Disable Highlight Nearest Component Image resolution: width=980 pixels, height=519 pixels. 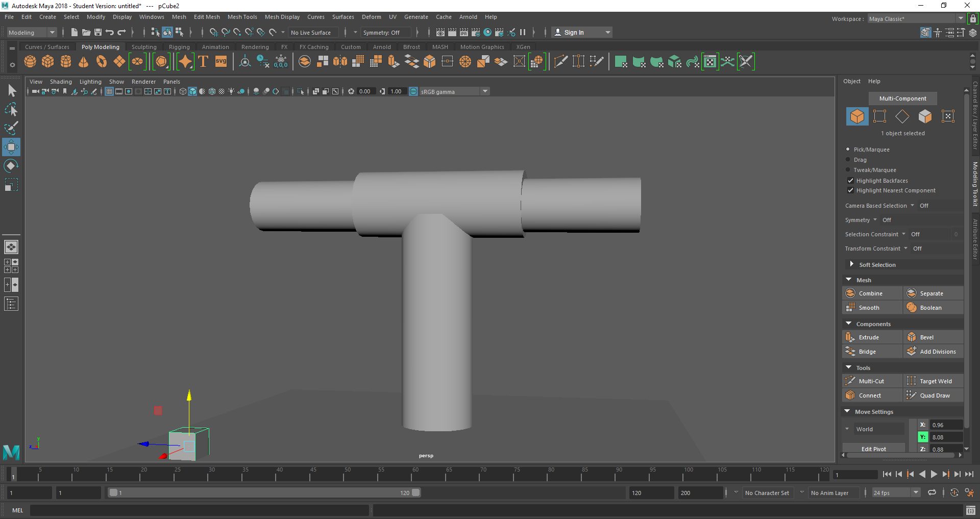pyautogui.click(x=850, y=190)
